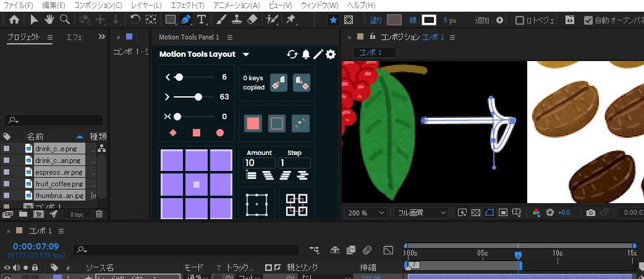Click the 塗り fill color swatch
This screenshot has width=644, height=279.
click(x=395, y=20)
